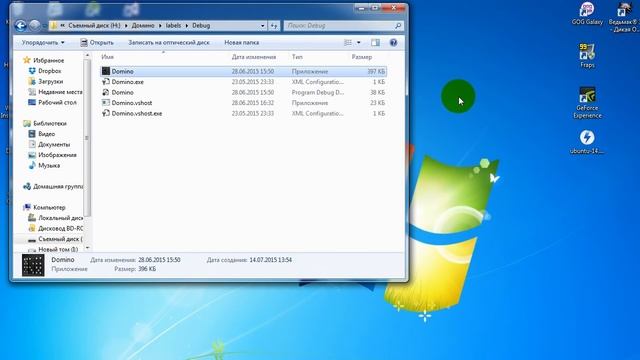This screenshot has height=360, width=640.
Task: Open view options dropdown arrow
Action: pos(358,42)
